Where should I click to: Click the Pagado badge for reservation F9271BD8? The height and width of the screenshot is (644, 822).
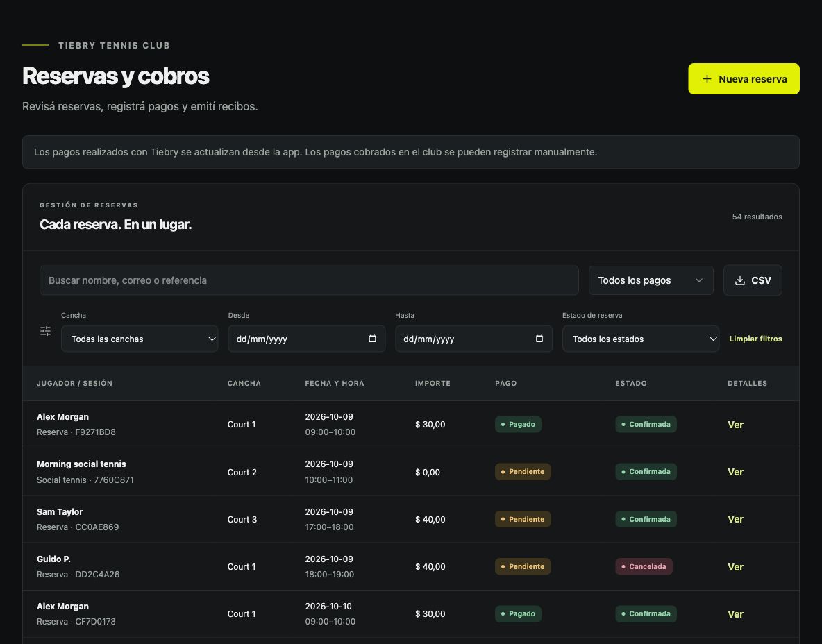pos(518,424)
